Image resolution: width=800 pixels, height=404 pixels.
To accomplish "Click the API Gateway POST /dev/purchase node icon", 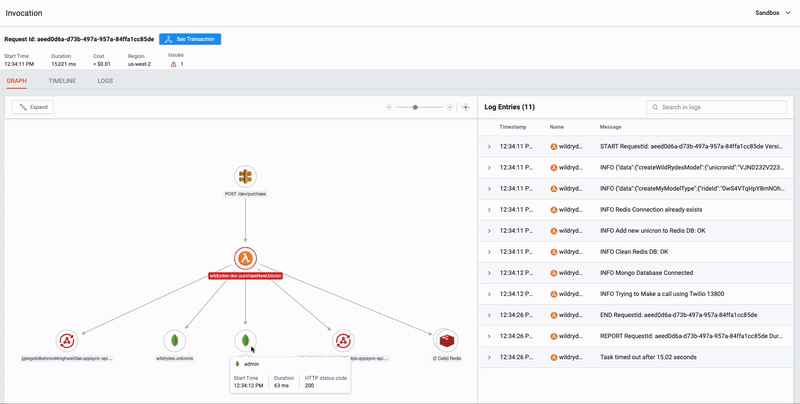I will 245,176.
